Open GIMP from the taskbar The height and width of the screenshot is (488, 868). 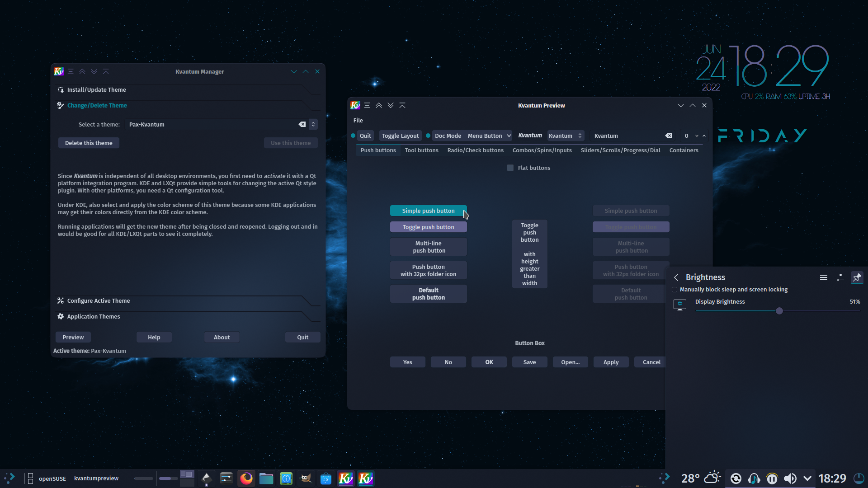tap(306, 478)
